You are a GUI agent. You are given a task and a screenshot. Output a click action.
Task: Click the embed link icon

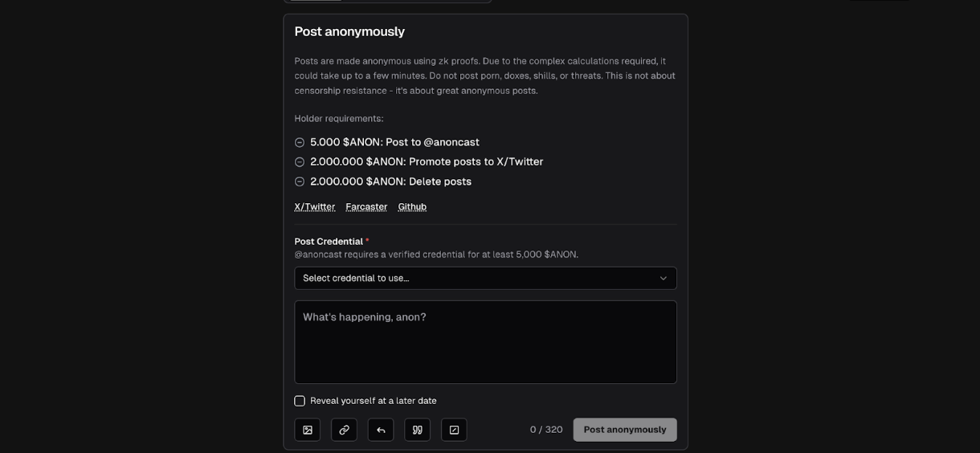point(344,430)
